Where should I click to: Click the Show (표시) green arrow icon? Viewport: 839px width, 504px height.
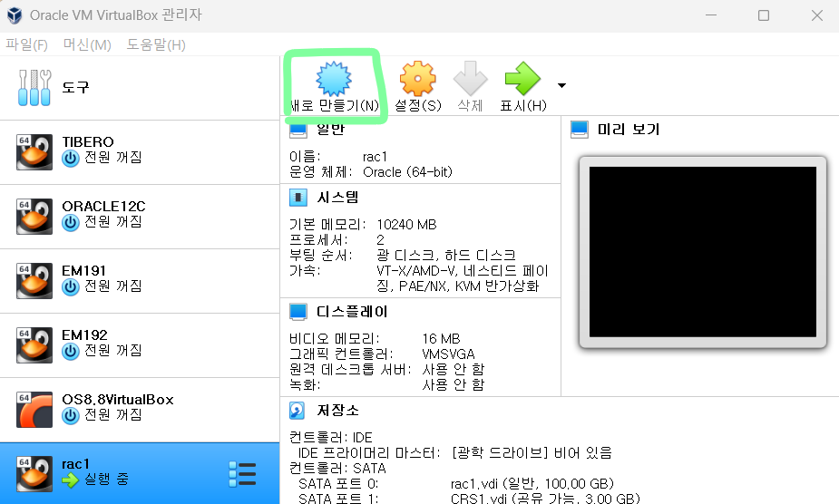[x=522, y=78]
